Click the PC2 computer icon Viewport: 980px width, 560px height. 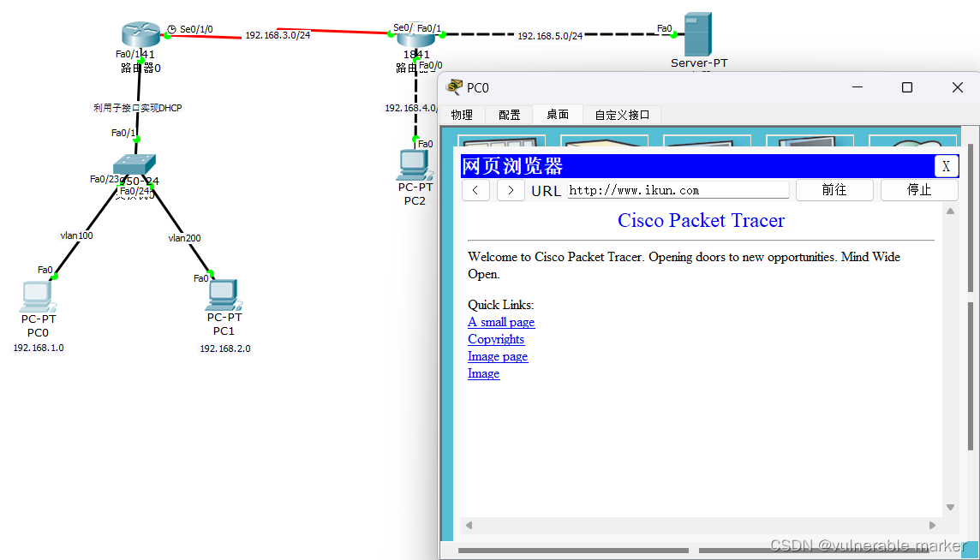[x=415, y=165]
